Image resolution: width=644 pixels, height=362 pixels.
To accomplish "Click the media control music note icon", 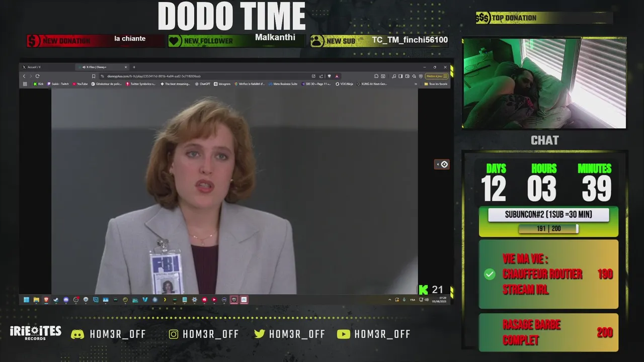I will pos(393,76).
